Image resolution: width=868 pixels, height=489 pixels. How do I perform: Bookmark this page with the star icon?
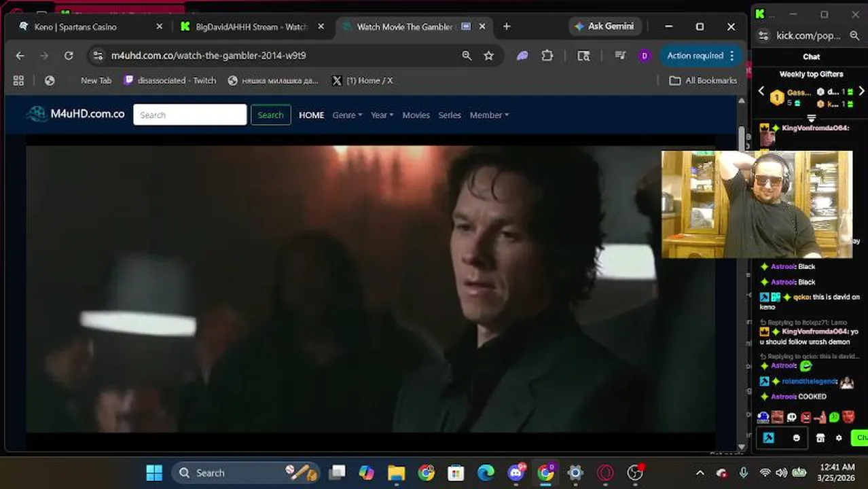coord(488,56)
